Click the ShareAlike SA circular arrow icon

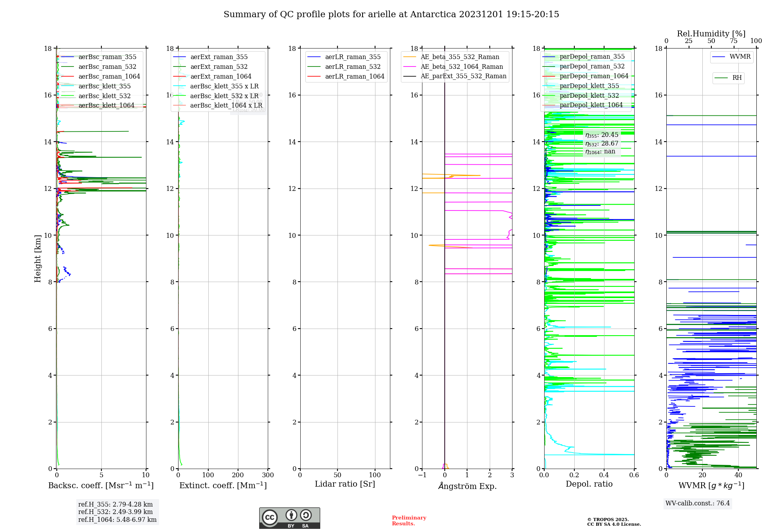(x=306, y=515)
